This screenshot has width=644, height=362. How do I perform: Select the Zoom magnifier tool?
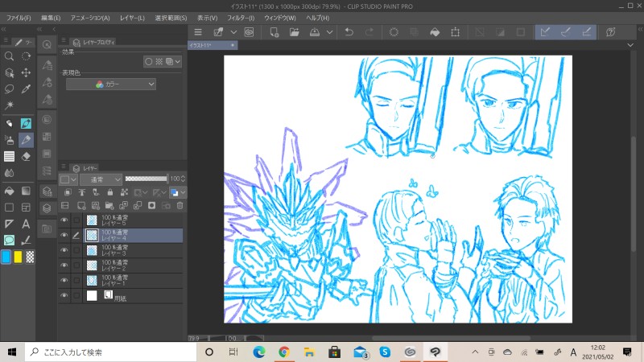[9, 56]
